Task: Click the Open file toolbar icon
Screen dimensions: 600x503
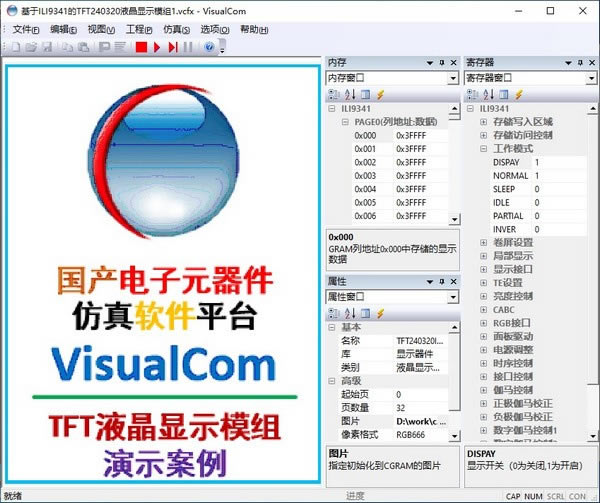Action: (x=31, y=47)
